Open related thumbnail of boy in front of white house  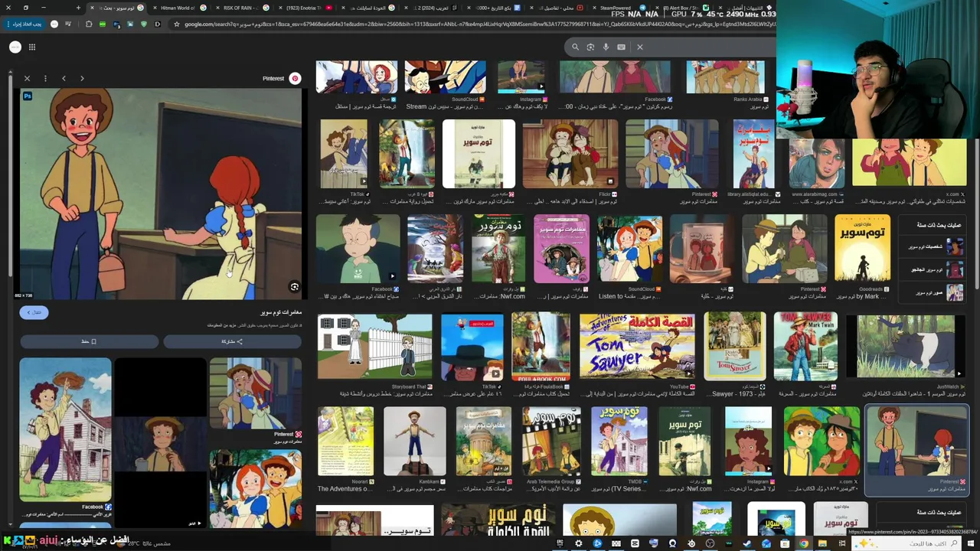[65, 429]
